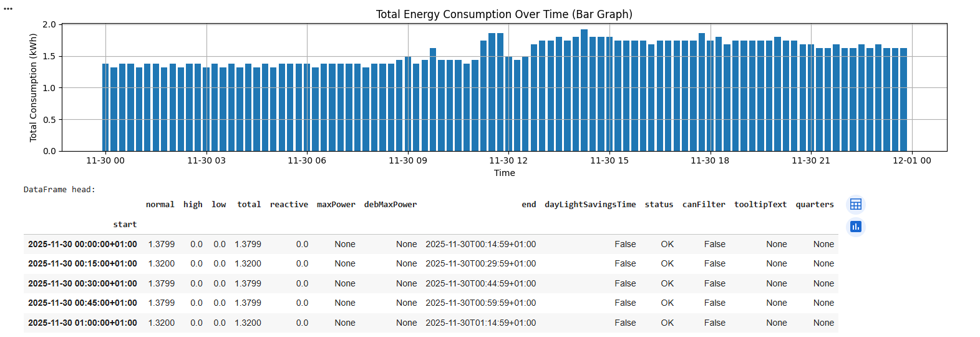This screenshot has height=337, width=980.
Task: Click the end value 2025-11-30T00:44:59+01:00
Action: coord(480,283)
